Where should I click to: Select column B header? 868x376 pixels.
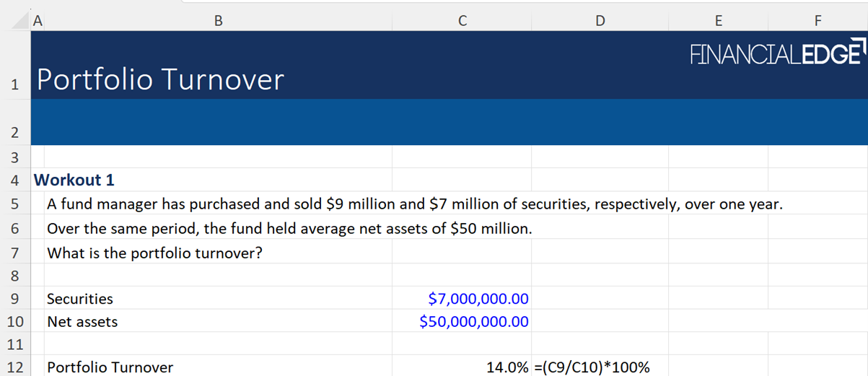[x=218, y=22]
